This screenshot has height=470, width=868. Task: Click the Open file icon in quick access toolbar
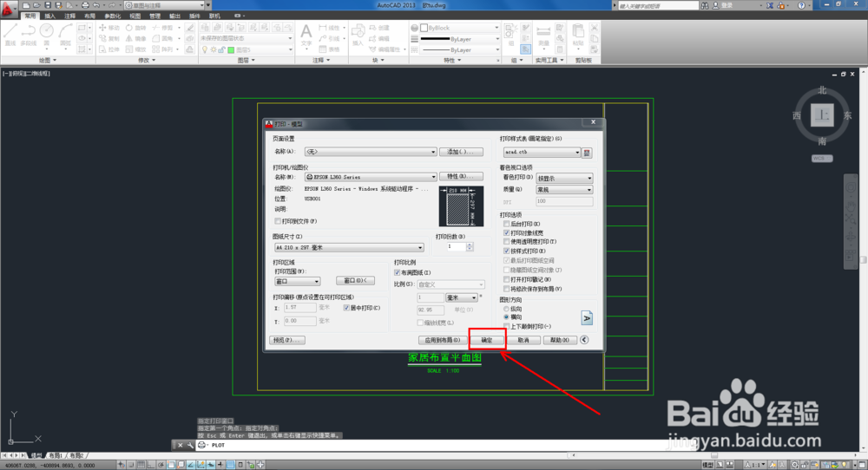pyautogui.click(x=36, y=5)
